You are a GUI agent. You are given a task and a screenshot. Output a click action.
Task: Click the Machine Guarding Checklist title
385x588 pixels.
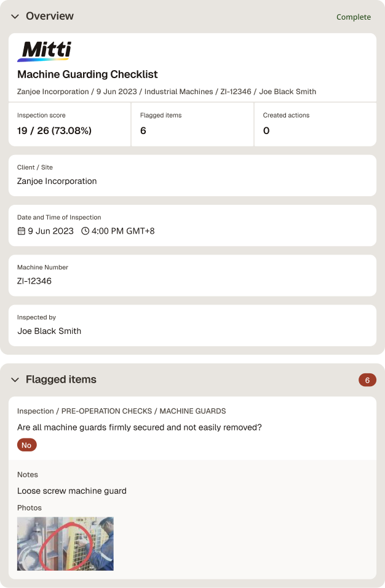tap(87, 74)
